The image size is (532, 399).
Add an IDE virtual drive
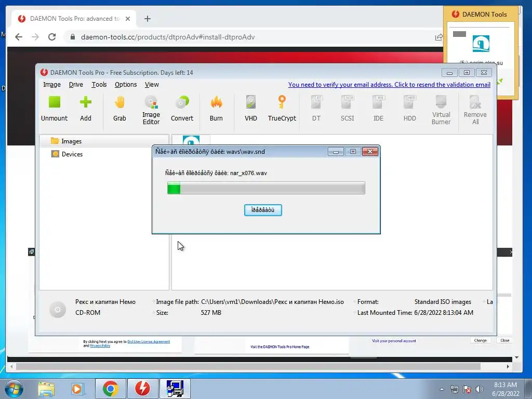(x=378, y=108)
